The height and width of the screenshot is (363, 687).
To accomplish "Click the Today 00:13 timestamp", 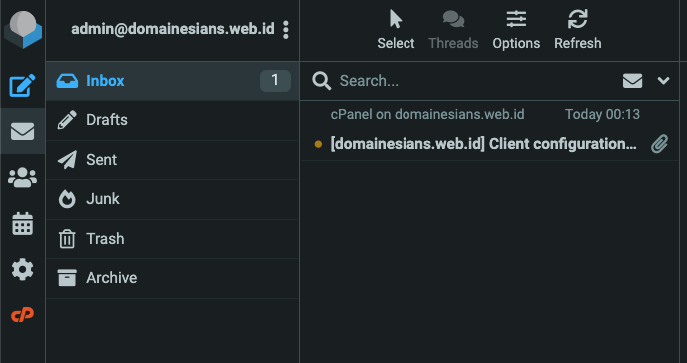I will click(602, 114).
